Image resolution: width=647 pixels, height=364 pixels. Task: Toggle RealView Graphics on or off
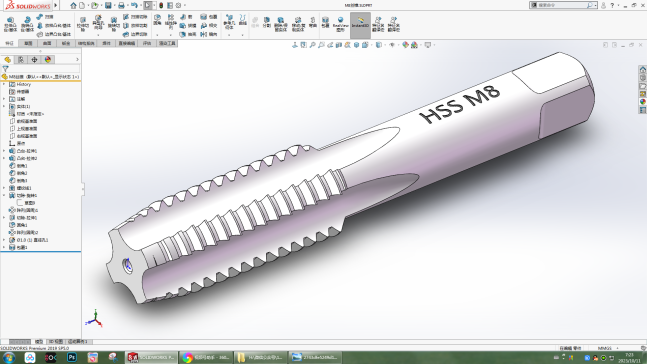click(x=340, y=24)
